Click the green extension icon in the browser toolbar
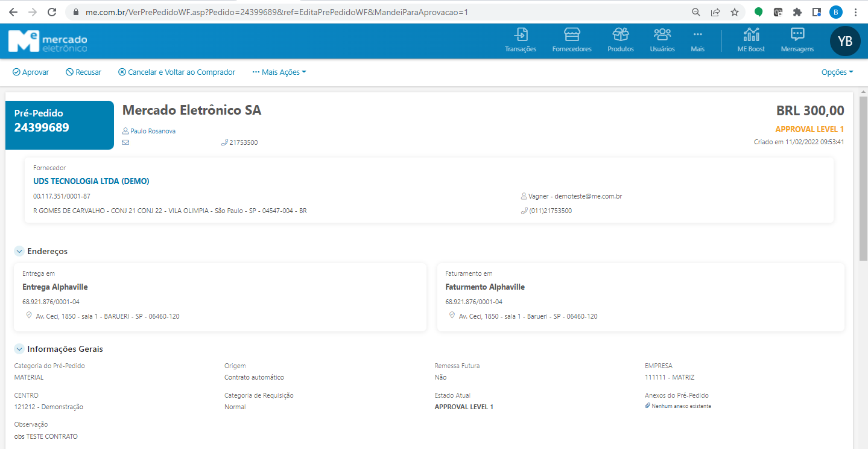 759,12
